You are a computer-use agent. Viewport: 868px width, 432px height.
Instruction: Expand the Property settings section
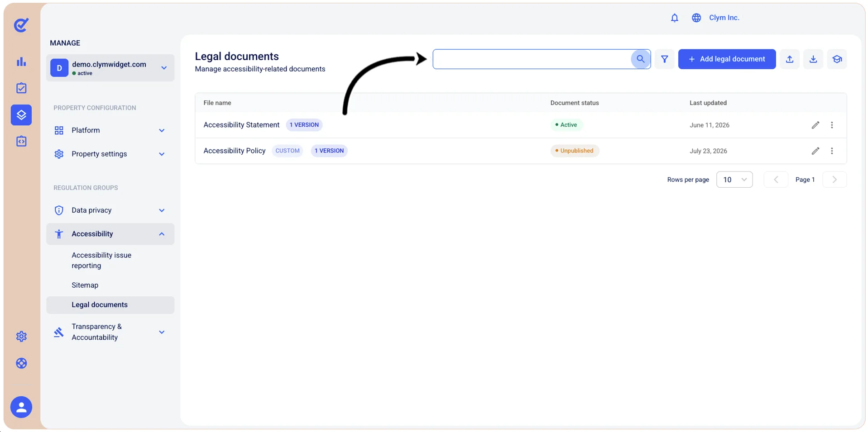click(110, 154)
